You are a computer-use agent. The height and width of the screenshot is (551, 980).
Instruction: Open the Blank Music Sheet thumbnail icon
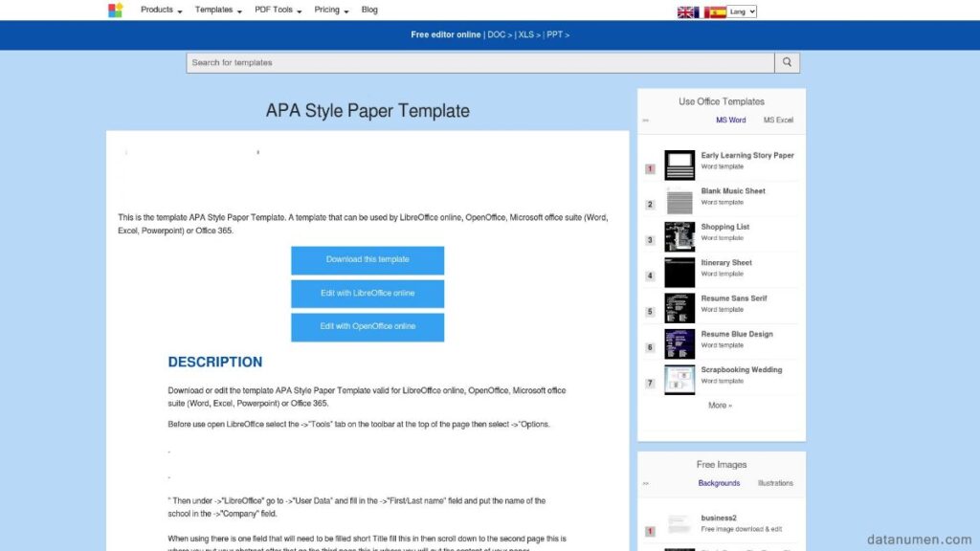(x=679, y=200)
